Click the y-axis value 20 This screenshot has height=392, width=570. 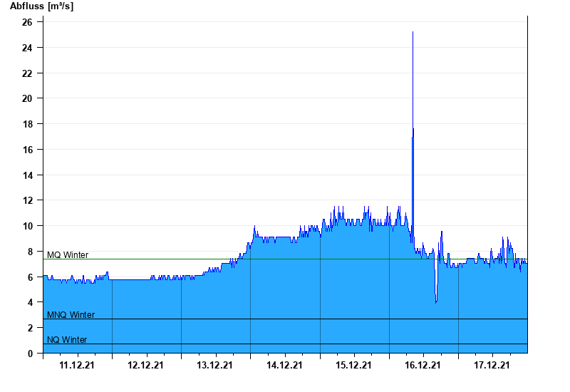click(x=27, y=98)
